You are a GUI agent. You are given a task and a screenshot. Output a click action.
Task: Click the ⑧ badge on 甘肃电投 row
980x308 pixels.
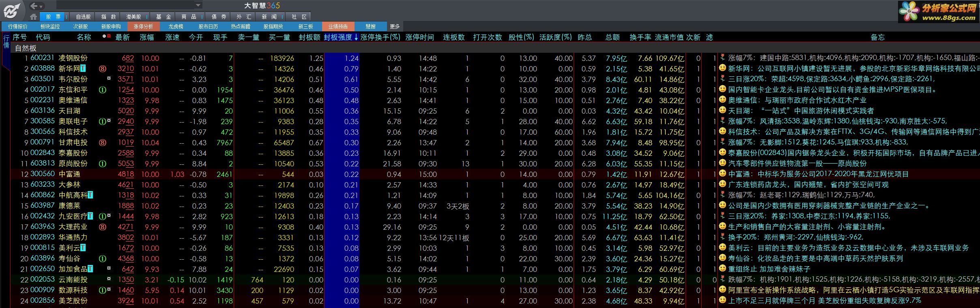[x=103, y=143]
